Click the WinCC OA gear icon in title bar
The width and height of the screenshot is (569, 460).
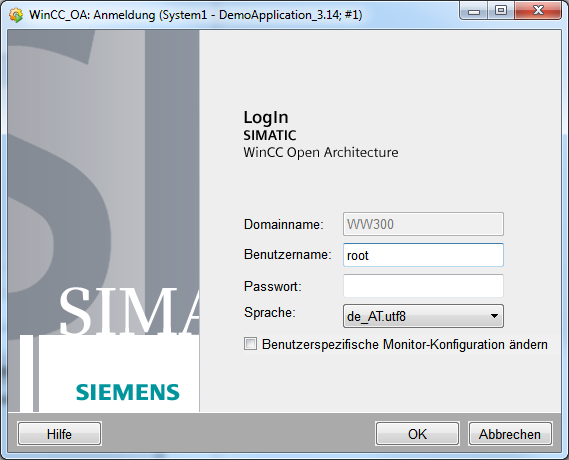pos(16,15)
